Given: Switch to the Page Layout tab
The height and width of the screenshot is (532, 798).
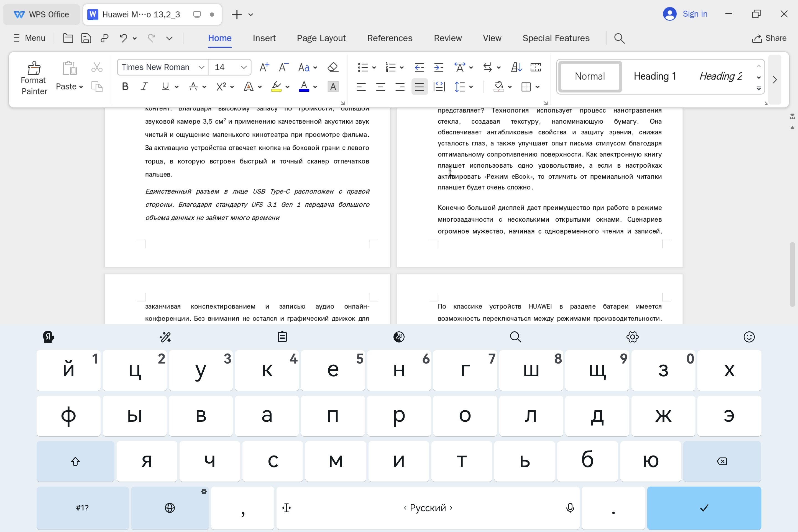Looking at the screenshot, I should coord(321,38).
